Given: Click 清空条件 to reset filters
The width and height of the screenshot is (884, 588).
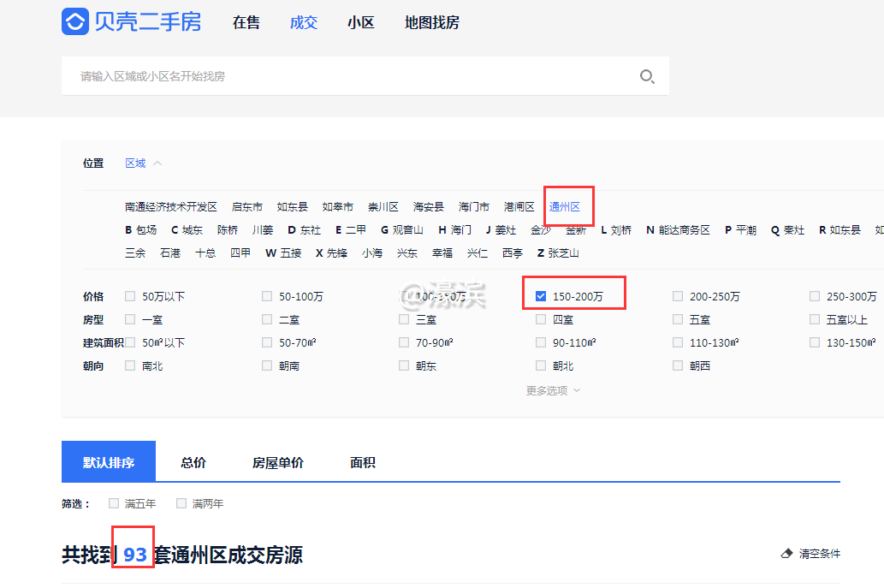Looking at the screenshot, I should coord(818,553).
